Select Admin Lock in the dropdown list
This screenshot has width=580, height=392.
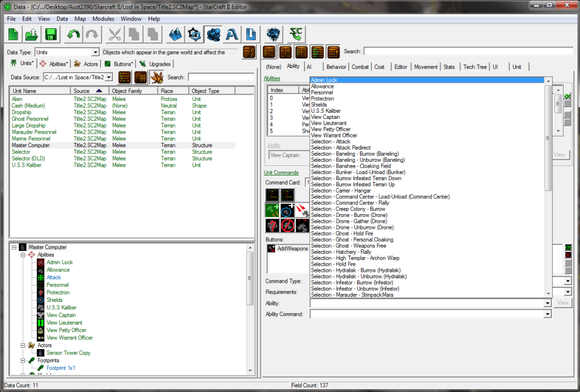point(427,80)
